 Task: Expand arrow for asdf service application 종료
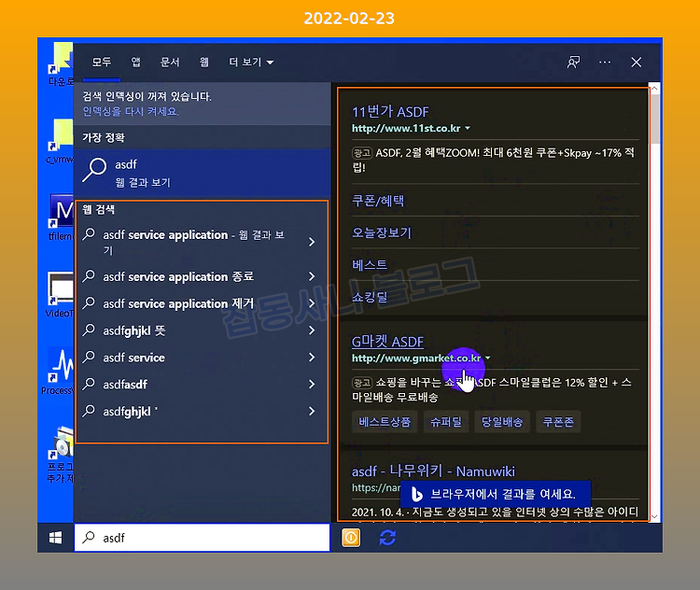[x=312, y=277]
